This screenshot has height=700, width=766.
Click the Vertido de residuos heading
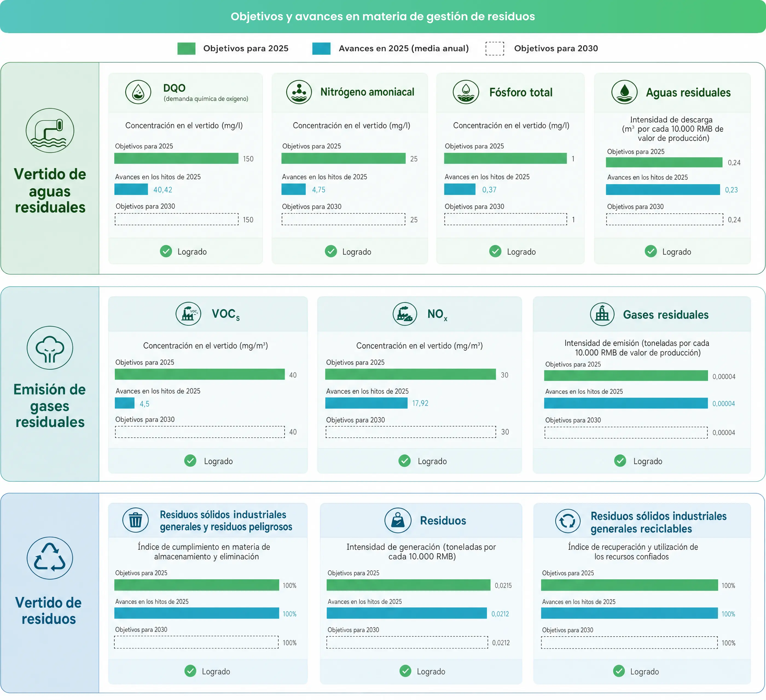tap(49, 611)
